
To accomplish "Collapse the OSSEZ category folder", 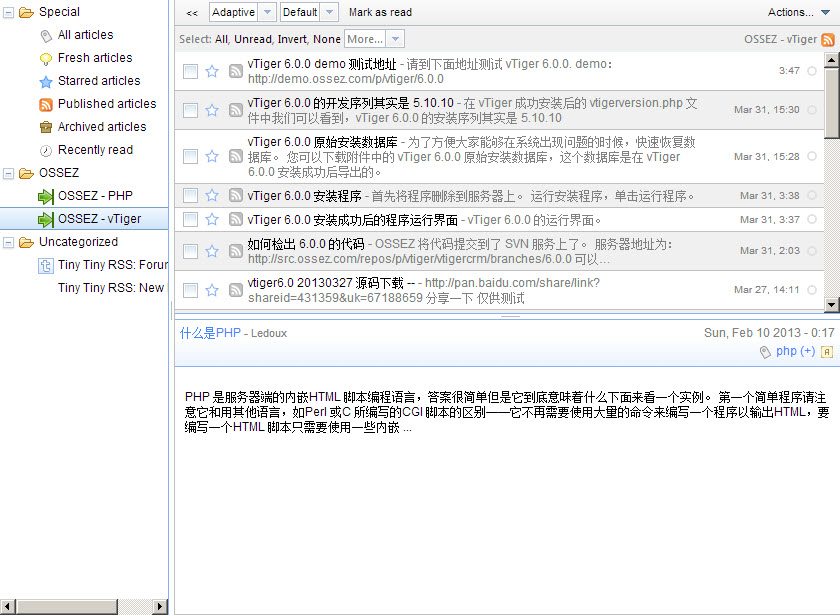I will (x=8, y=173).
